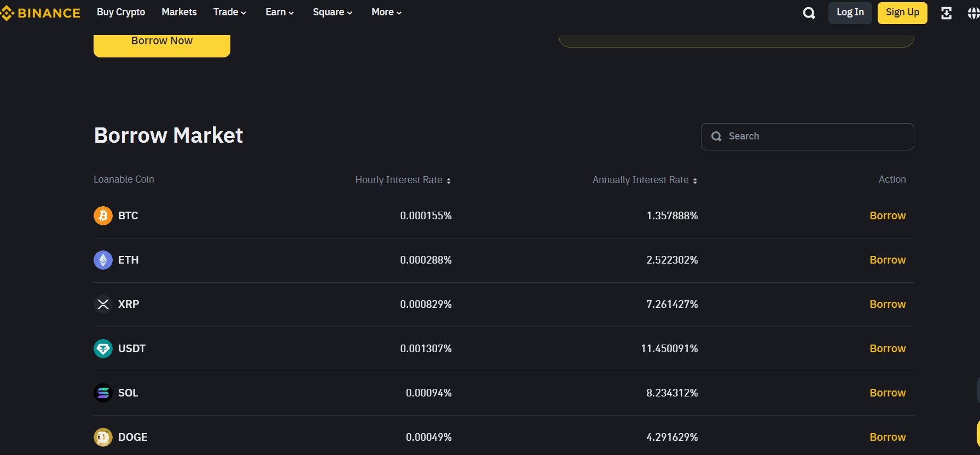Focus the Borrow Market search field
The image size is (980, 455).
click(807, 137)
